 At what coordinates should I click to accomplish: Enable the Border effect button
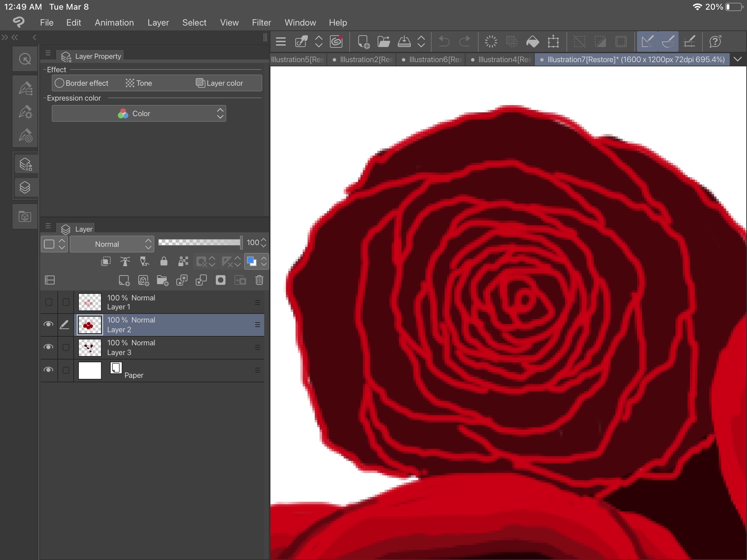(82, 83)
